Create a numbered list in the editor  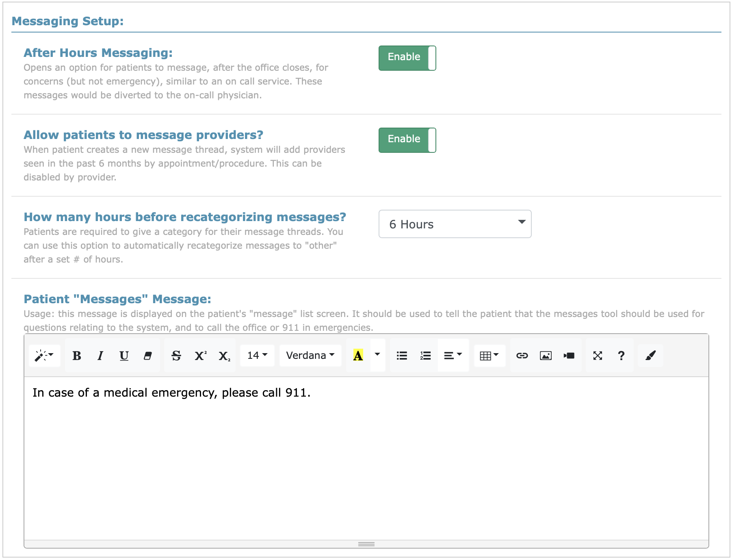pos(425,355)
